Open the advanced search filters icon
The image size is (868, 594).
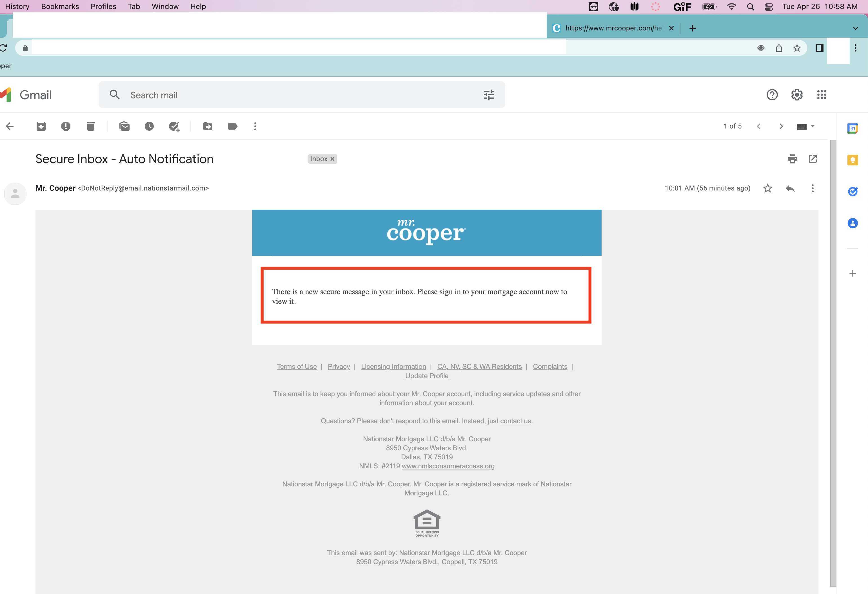pos(489,94)
